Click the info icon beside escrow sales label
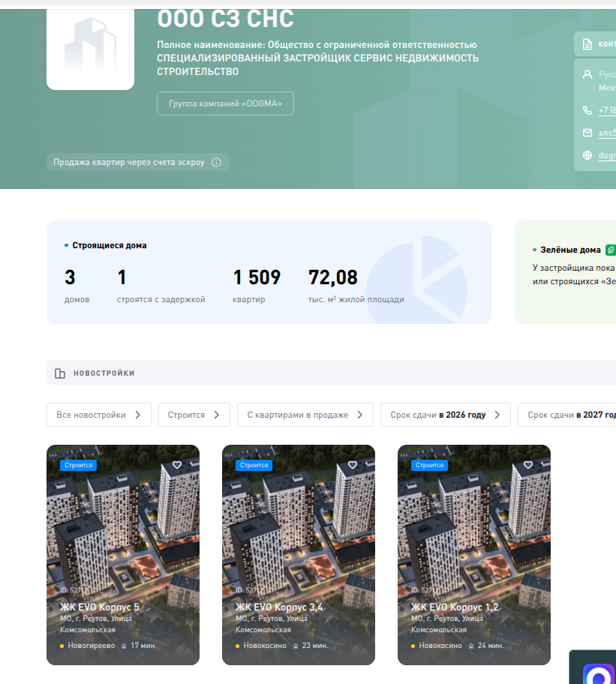616x684 pixels. [217, 163]
